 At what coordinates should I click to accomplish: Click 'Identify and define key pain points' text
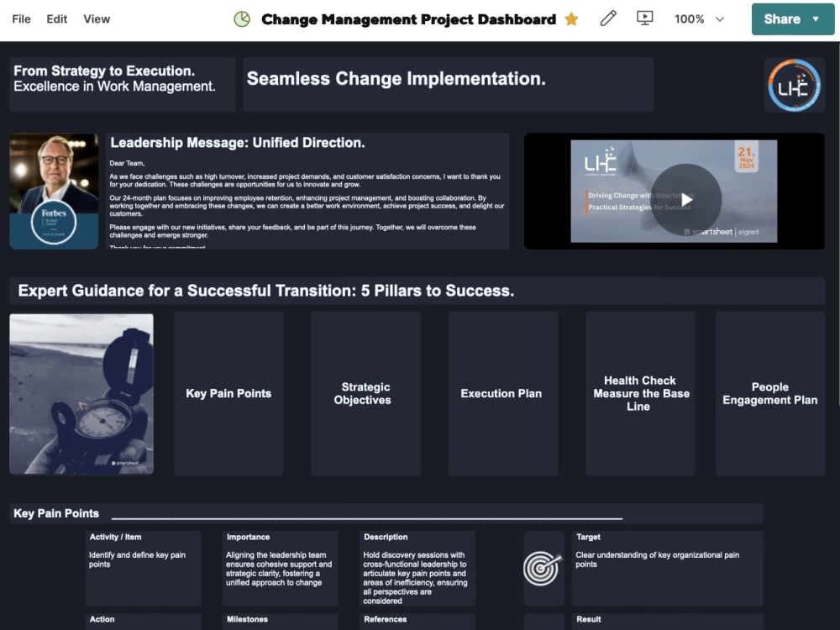[x=137, y=559]
